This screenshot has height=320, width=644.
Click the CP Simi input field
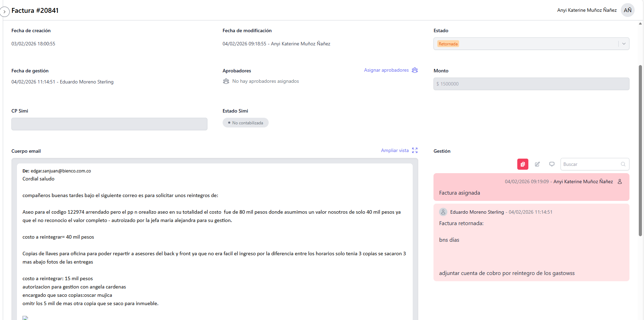pyautogui.click(x=109, y=124)
